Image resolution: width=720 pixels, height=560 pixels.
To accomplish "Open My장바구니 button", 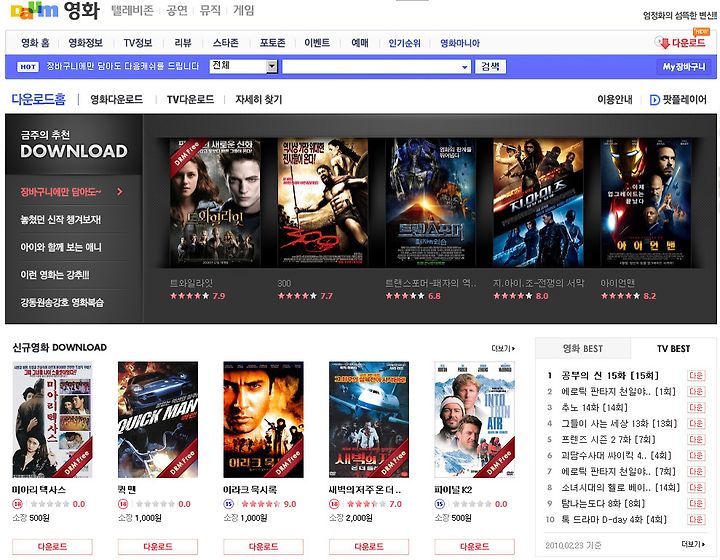I will tap(684, 67).
